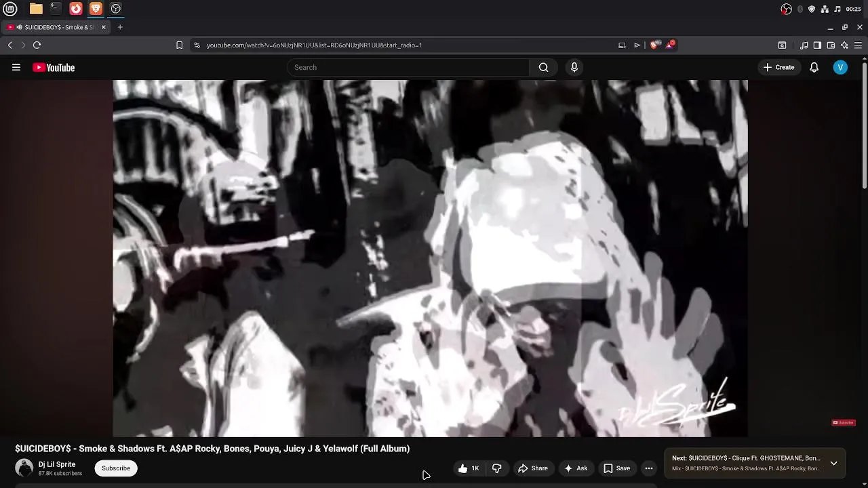868x488 pixels.
Task: Open the browser music playlist icon
Action: [804, 45]
